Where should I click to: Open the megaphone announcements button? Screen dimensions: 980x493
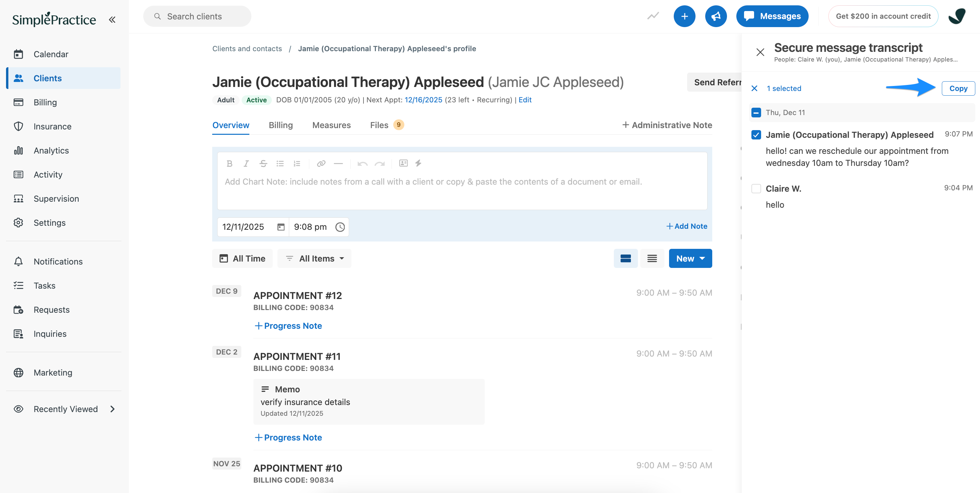(x=716, y=16)
